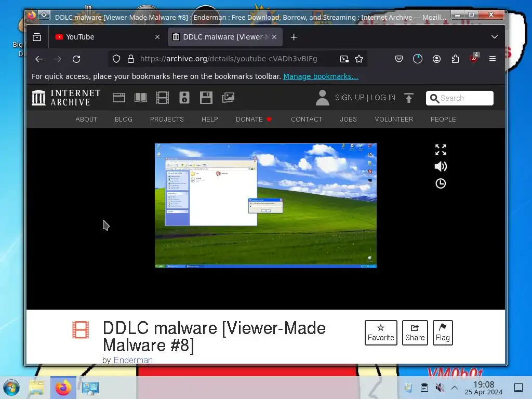Expand the hidden tray icons arrow
The width and height of the screenshot is (532, 399).
click(x=455, y=388)
